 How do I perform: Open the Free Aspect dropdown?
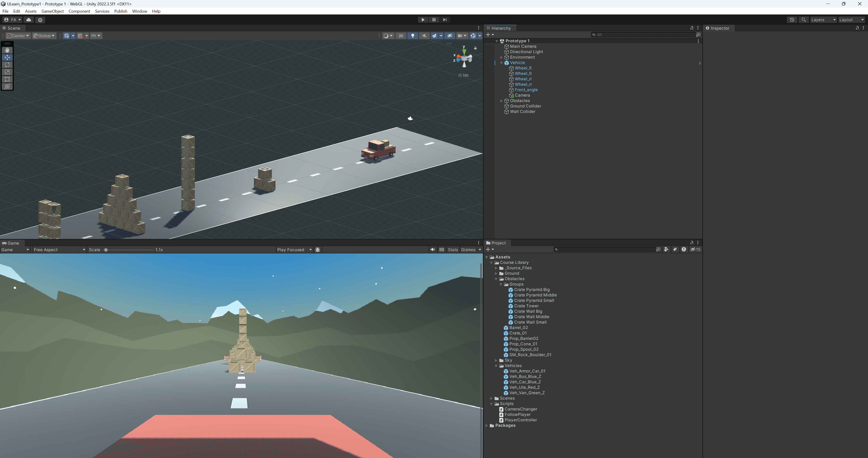pyautogui.click(x=59, y=250)
